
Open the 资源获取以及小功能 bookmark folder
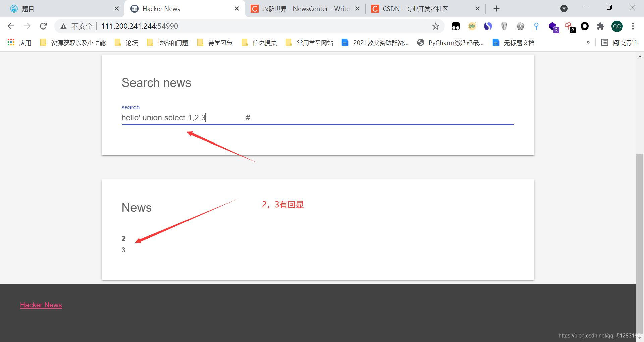(x=73, y=43)
